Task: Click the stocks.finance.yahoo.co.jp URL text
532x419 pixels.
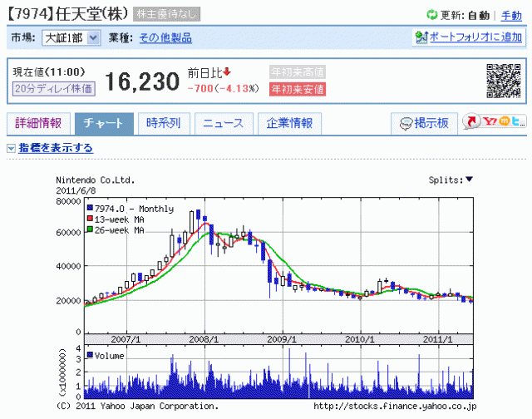Action: coord(395,406)
